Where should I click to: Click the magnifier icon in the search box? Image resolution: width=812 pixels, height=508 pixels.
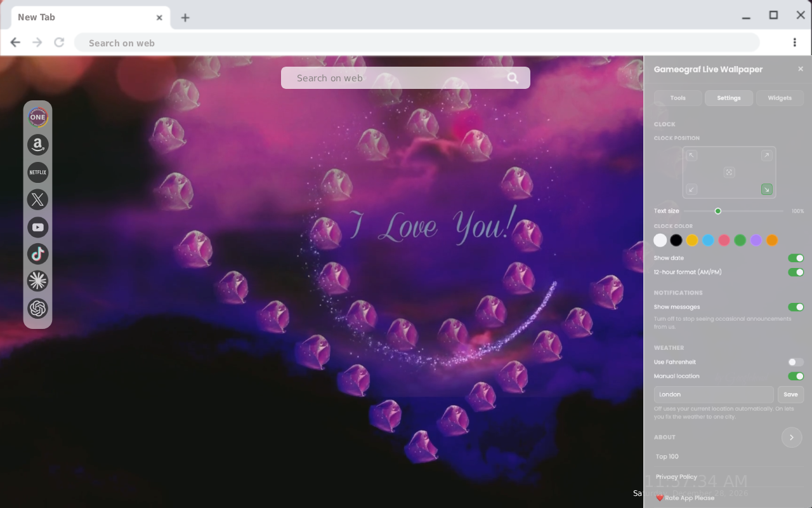coord(513,78)
